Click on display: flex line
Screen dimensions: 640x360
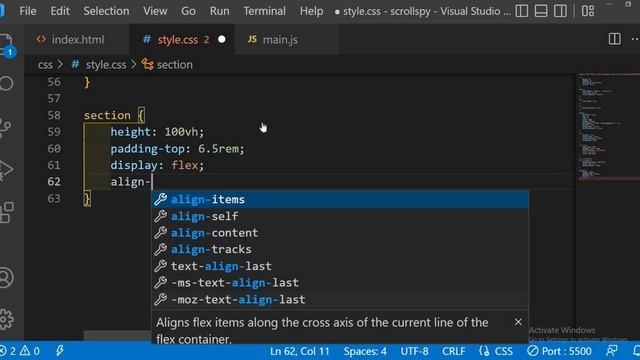pos(157,165)
